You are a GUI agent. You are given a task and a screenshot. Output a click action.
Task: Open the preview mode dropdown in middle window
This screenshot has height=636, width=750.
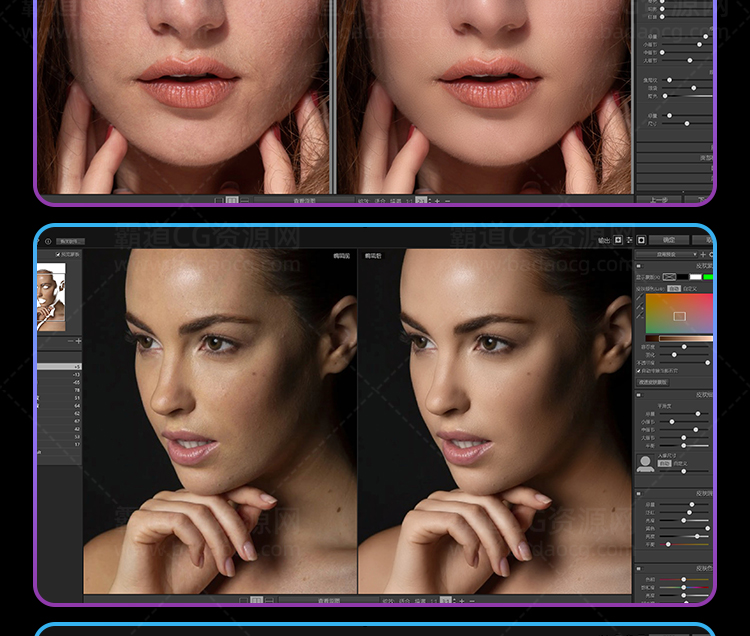[328, 601]
